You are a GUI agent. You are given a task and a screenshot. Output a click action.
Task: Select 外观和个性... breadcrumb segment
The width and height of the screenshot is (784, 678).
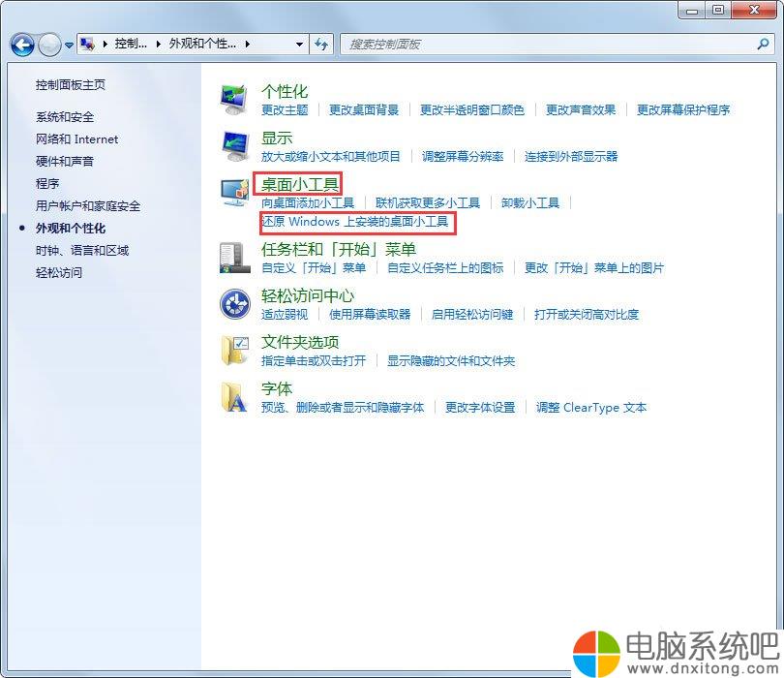coord(202,44)
